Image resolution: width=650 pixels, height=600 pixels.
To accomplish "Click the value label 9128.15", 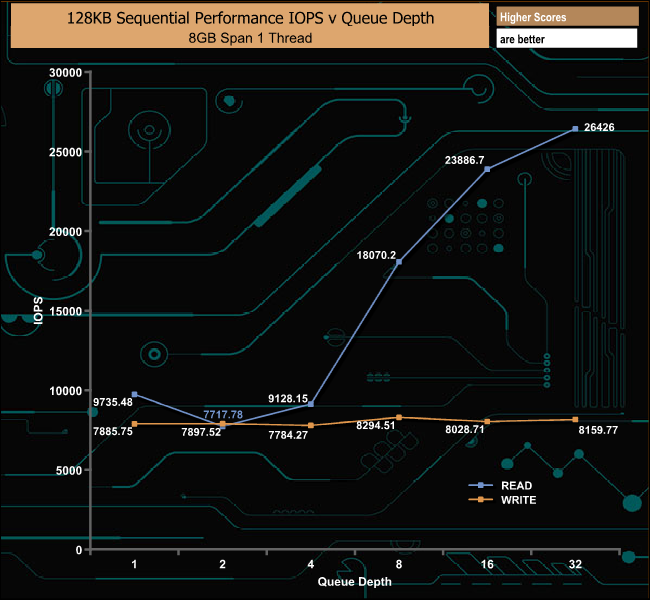I will [288, 399].
